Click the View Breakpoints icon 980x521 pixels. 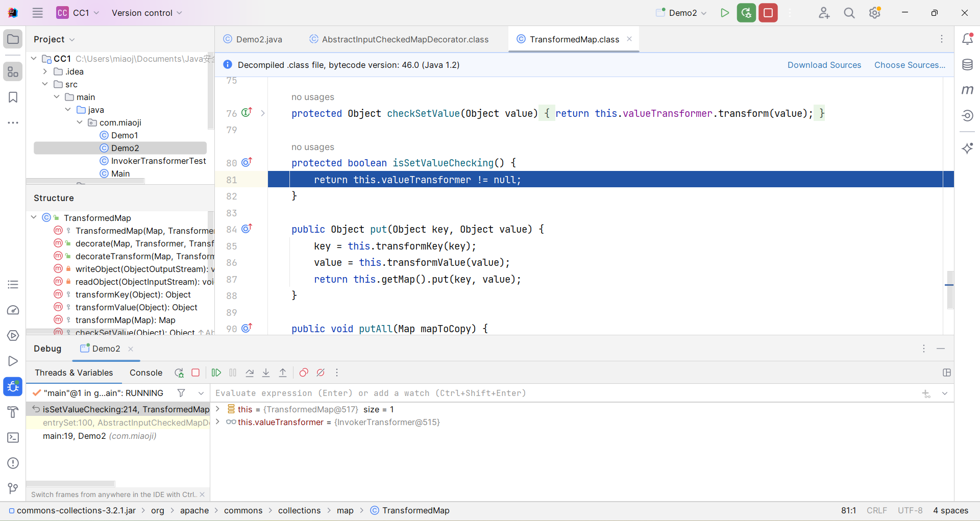point(304,373)
